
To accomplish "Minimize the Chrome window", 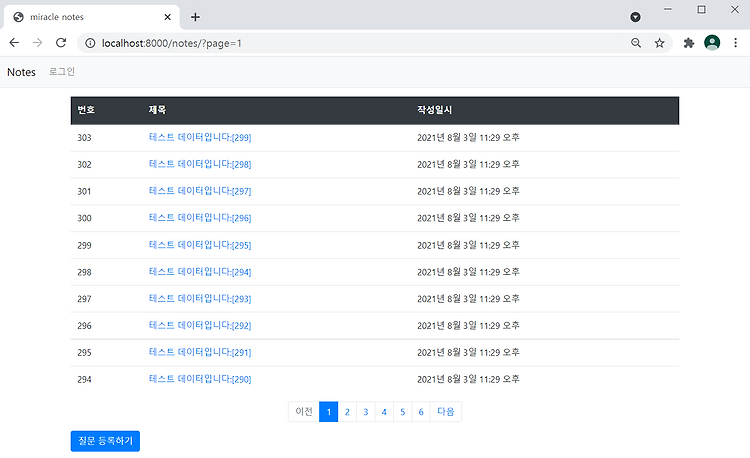I will pyautogui.click(x=668, y=9).
